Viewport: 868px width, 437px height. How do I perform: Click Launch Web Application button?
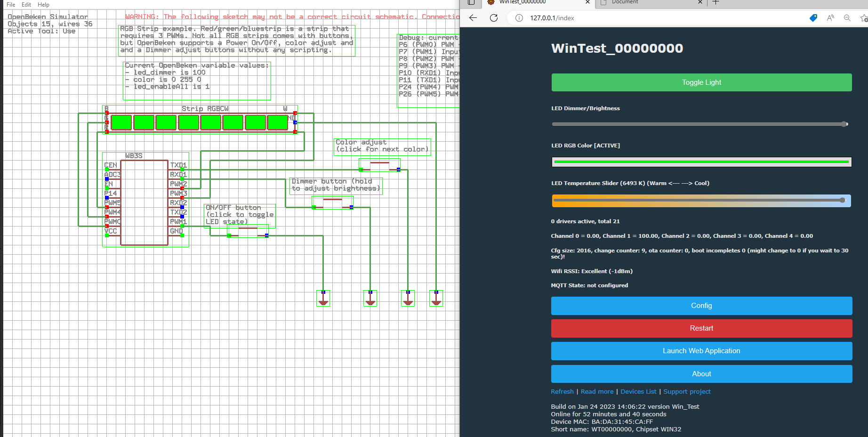tap(701, 351)
